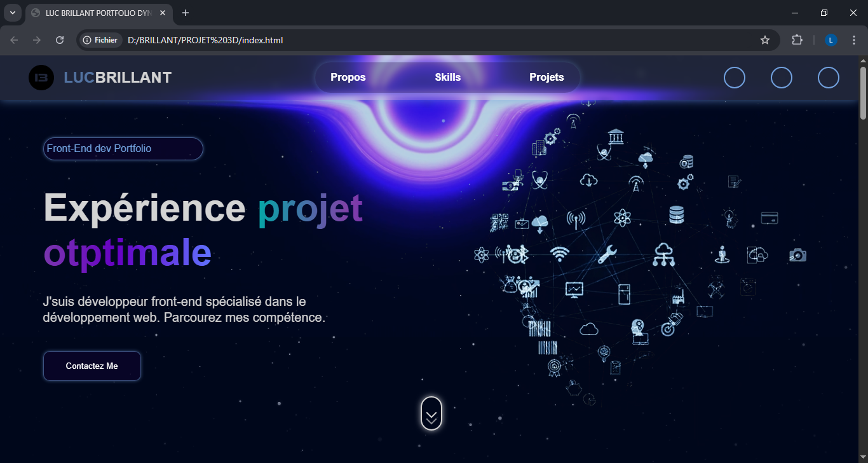The image size is (868, 463).
Task: Click the last circular social icon
Action: [x=828, y=78]
